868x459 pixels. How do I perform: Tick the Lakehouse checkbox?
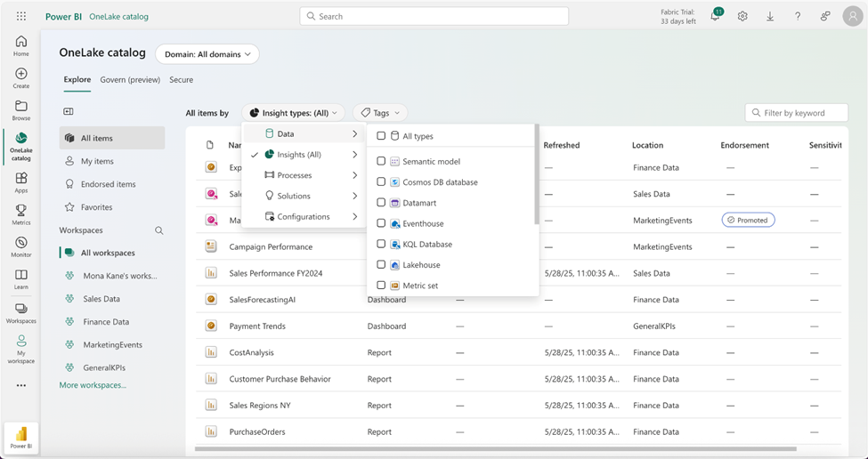pyautogui.click(x=381, y=265)
